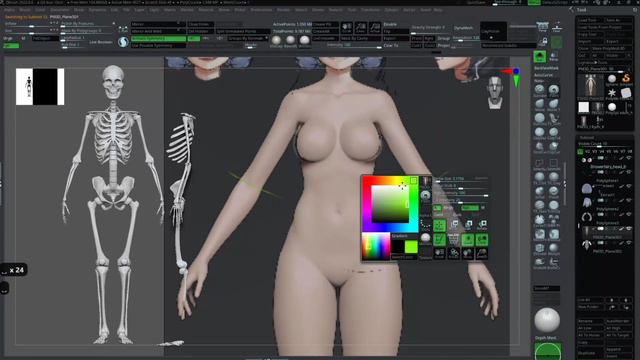Select the Move brush icon
This screenshot has width=640, height=360.
point(540,104)
